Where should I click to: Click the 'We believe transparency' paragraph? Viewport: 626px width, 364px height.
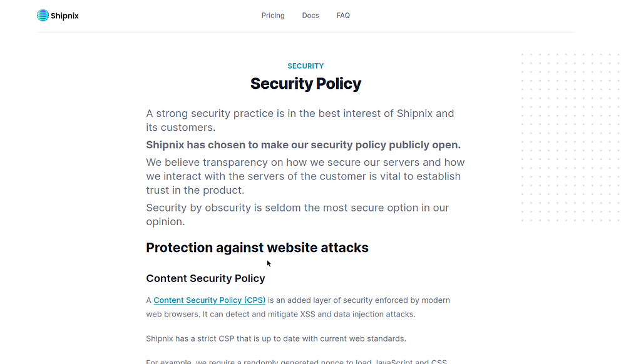point(305,176)
